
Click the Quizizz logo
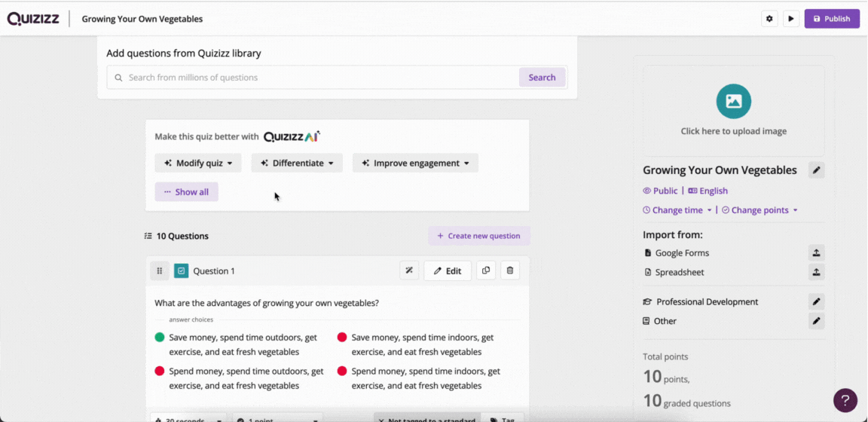click(32, 19)
